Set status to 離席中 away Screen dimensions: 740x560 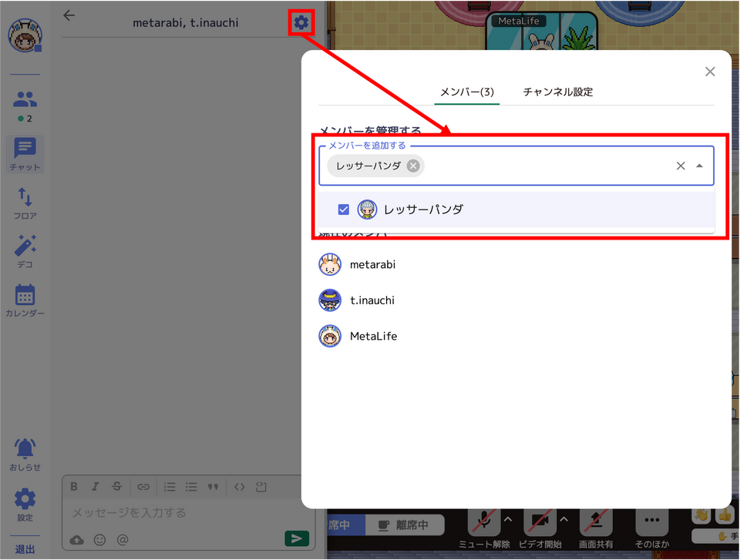pyautogui.click(x=405, y=525)
